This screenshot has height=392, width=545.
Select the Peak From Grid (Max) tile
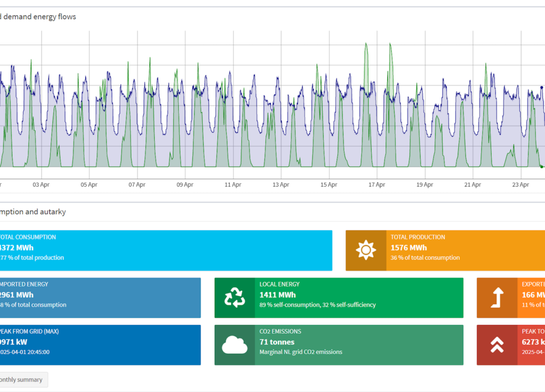pyautogui.click(x=98, y=345)
